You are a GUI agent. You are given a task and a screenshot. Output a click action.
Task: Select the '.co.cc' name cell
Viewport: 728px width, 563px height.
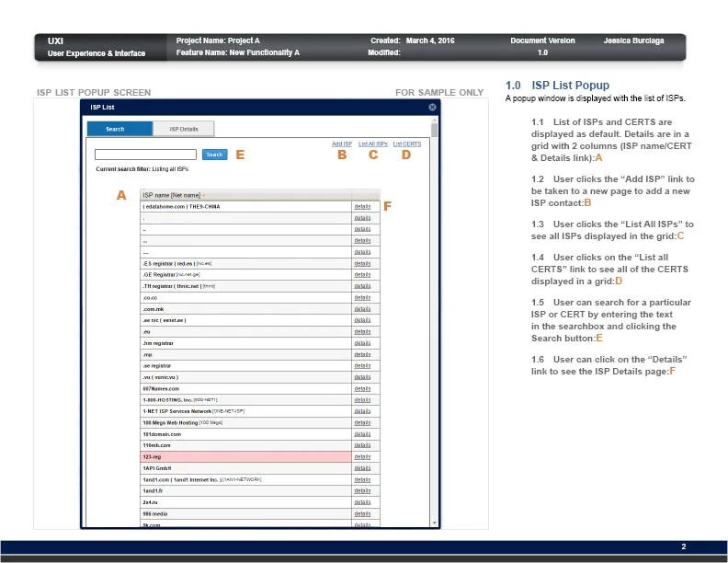(x=246, y=298)
